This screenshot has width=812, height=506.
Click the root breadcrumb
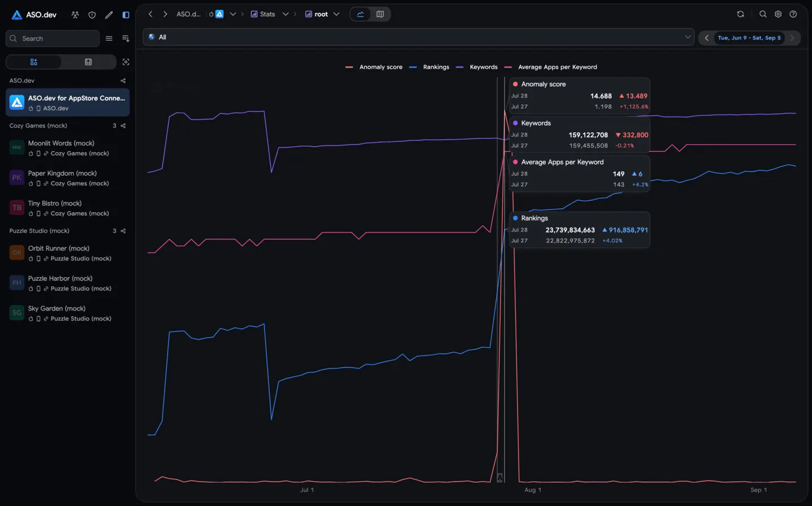(x=316, y=14)
